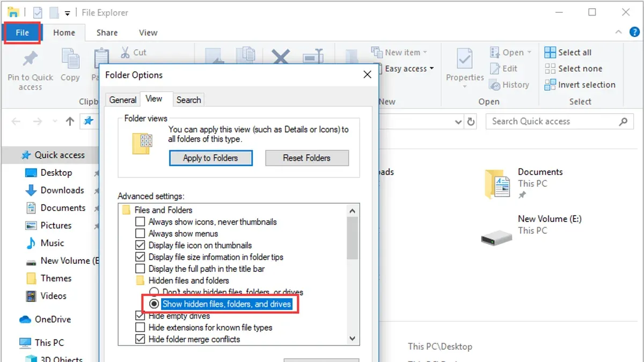Screen dimensions: 644x362
Task: Close the Folder Options dialog
Action: pyautogui.click(x=367, y=75)
